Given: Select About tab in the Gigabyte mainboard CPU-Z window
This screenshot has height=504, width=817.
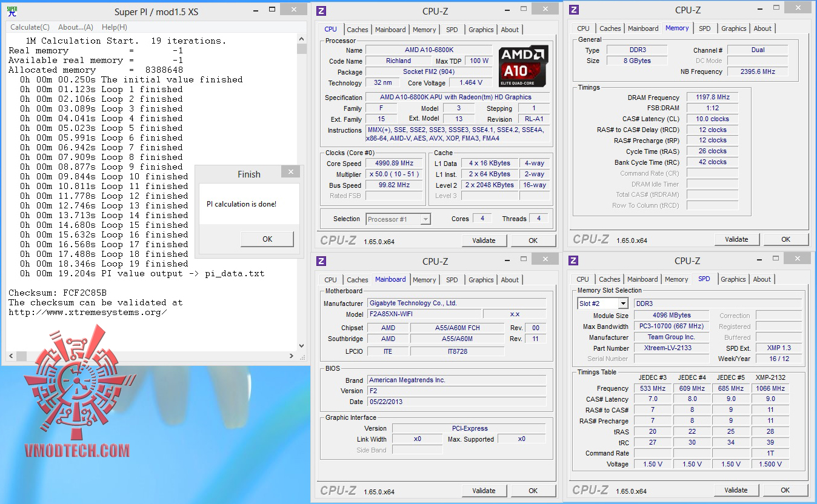Looking at the screenshot, I should click(x=510, y=280).
